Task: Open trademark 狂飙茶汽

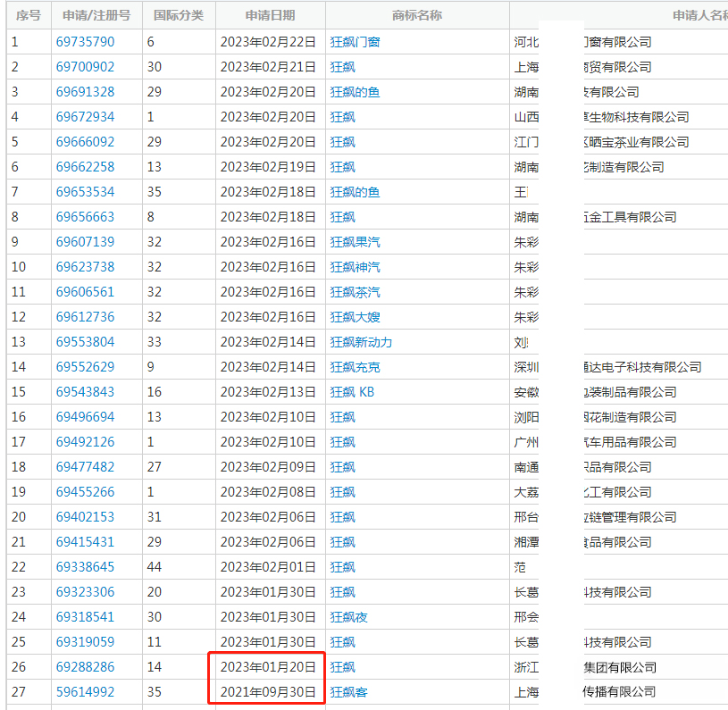Action: point(355,292)
